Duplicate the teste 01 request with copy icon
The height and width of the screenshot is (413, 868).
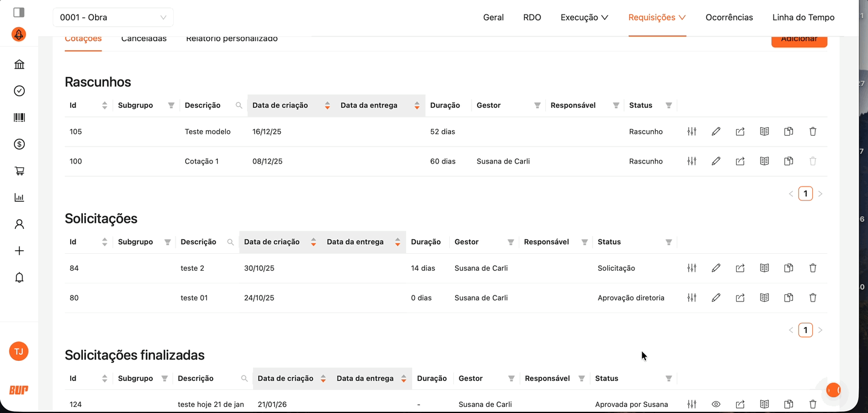(789, 297)
